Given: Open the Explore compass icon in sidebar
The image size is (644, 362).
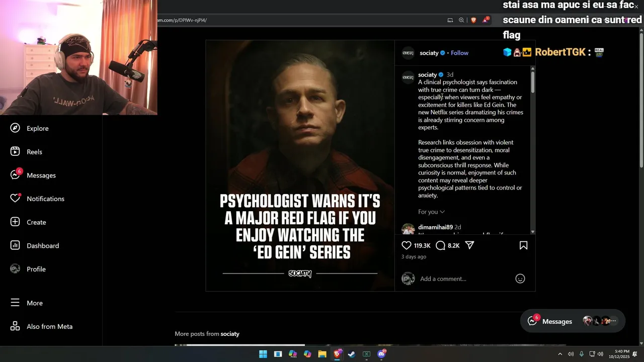Looking at the screenshot, I should pos(15,128).
